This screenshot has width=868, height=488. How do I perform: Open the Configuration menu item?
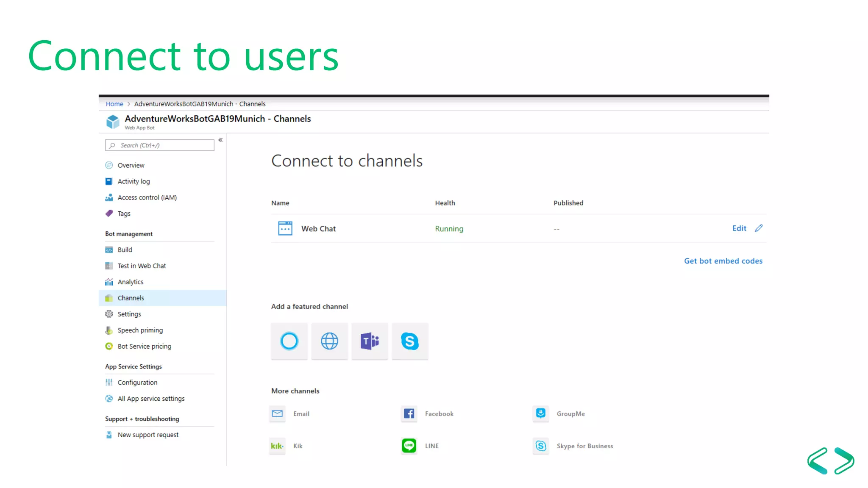point(137,383)
